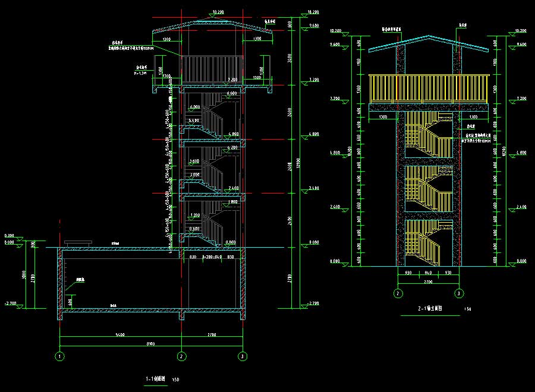Select the 1.200 landing elevation label
The image size is (535, 392).
[195, 215]
